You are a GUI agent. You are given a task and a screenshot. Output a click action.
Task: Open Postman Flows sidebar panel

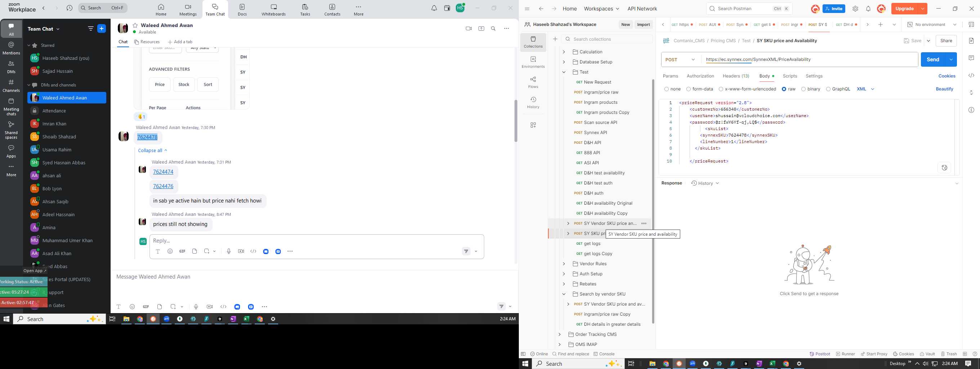point(533,82)
